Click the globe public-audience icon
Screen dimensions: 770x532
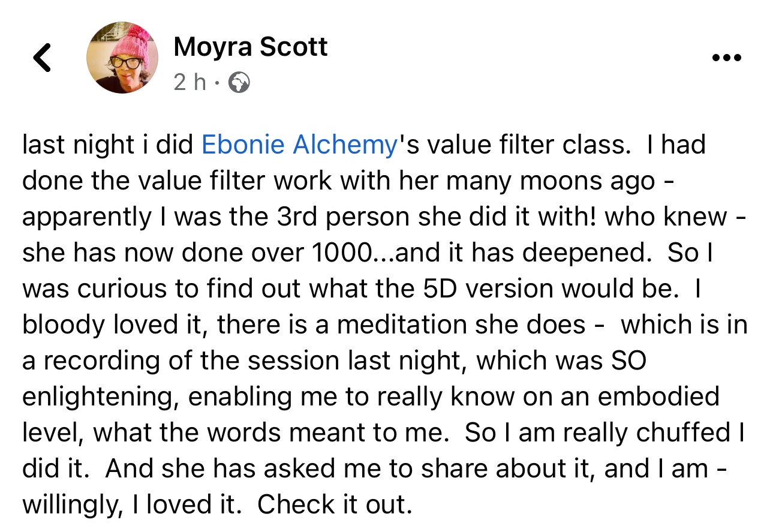pos(239,83)
